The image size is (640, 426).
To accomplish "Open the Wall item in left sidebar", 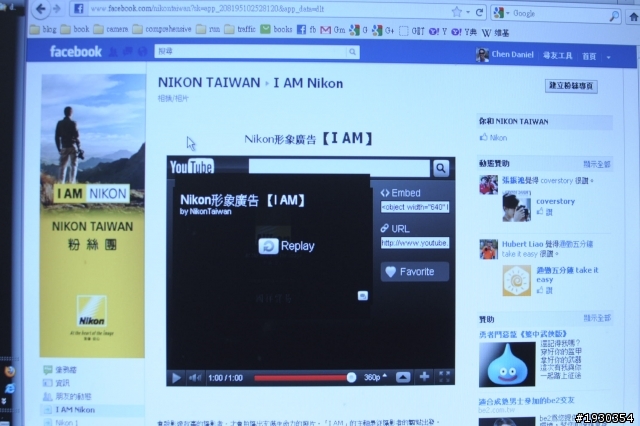I will (60, 370).
